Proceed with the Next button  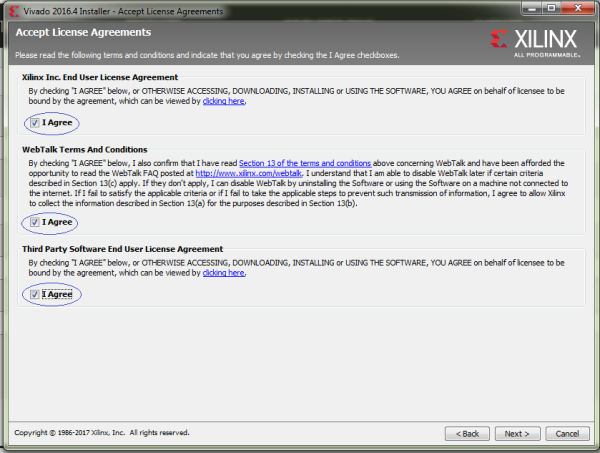pyautogui.click(x=517, y=433)
